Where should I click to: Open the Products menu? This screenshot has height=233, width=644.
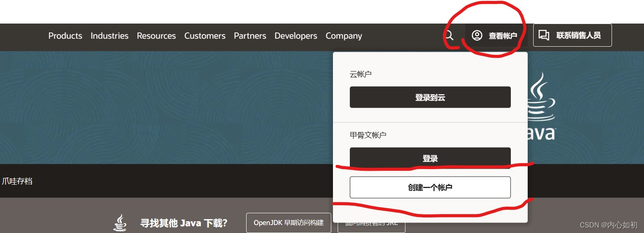[x=65, y=36]
